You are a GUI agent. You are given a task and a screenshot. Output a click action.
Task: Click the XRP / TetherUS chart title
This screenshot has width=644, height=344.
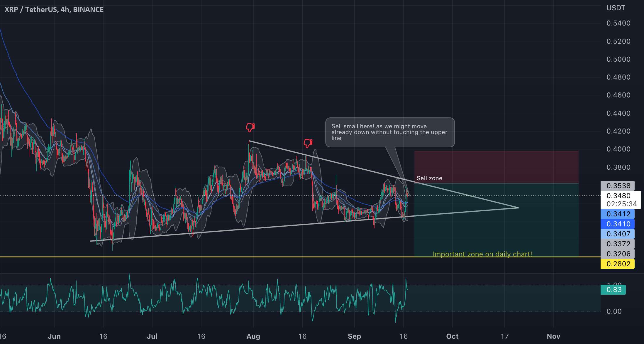click(x=54, y=9)
